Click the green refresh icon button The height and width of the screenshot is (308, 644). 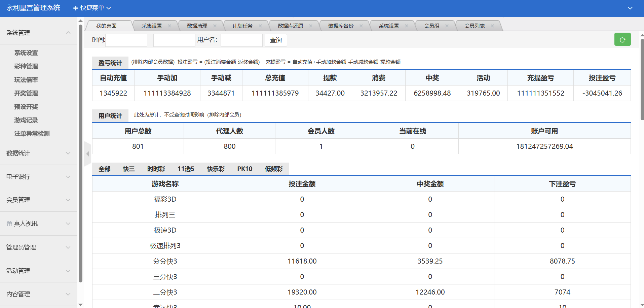(622, 39)
